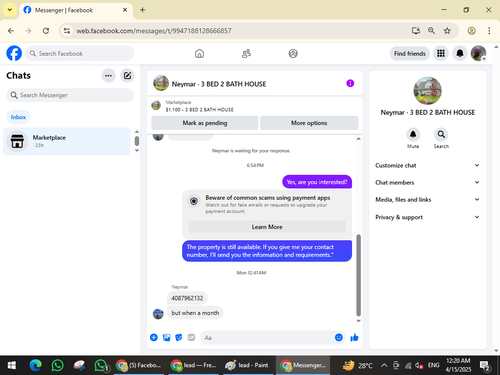This screenshot has height=375, width=500.
Task: Open taskbar clock showing 12:20 AM
Action: tap(458, 365)
